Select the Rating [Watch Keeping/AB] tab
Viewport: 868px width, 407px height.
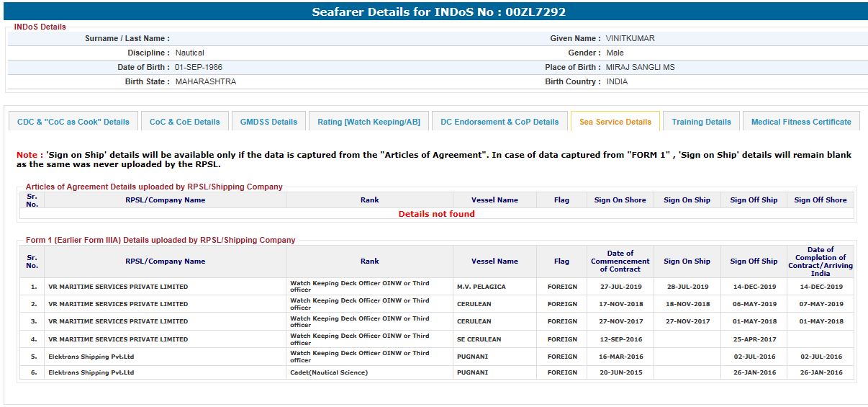click(369, 122)
